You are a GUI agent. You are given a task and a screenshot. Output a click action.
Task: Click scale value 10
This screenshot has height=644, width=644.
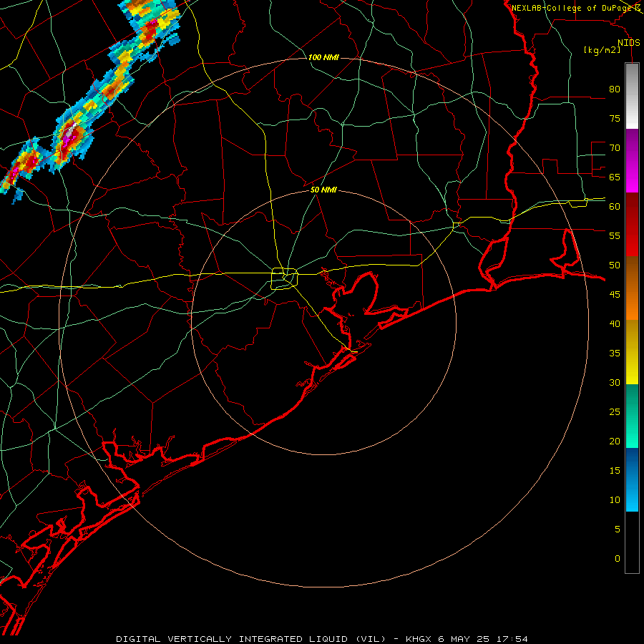[615, 500]
